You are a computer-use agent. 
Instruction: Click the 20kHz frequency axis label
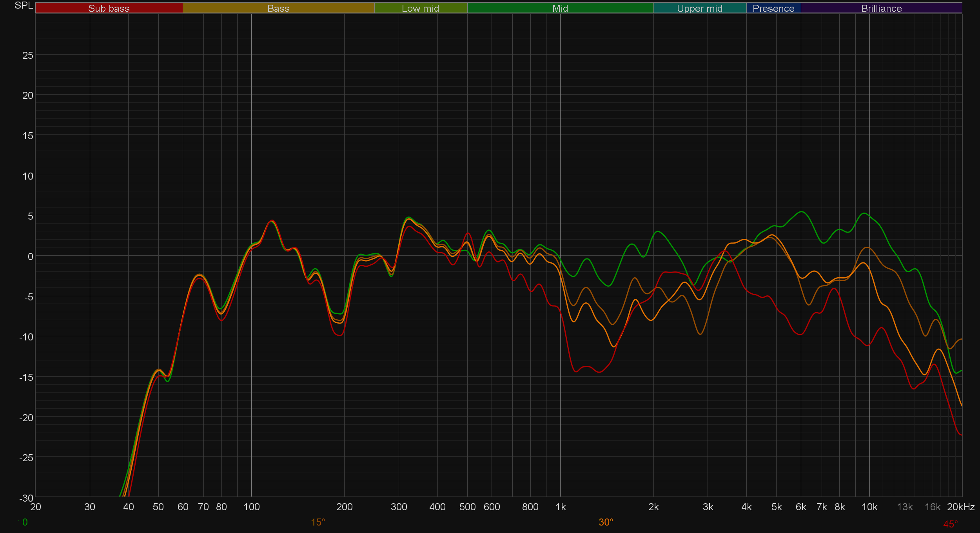tap(960, 507)
